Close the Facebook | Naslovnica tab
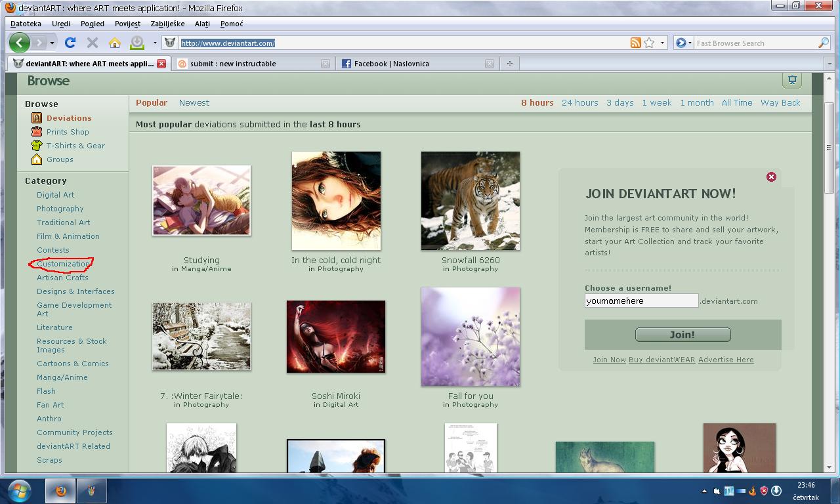Viewport: 840px width, 504px height. click(x=490, y=64)
